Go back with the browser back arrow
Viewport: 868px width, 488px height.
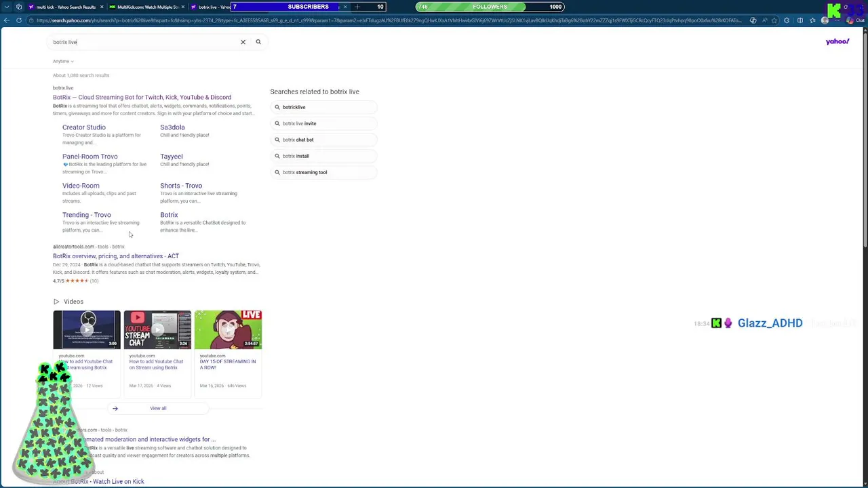click(x=6, y=20)
